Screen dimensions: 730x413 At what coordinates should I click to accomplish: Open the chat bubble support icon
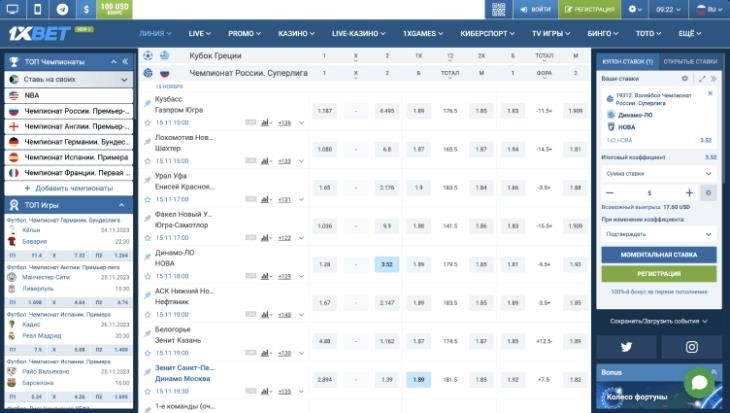click(x=699, y=383)
